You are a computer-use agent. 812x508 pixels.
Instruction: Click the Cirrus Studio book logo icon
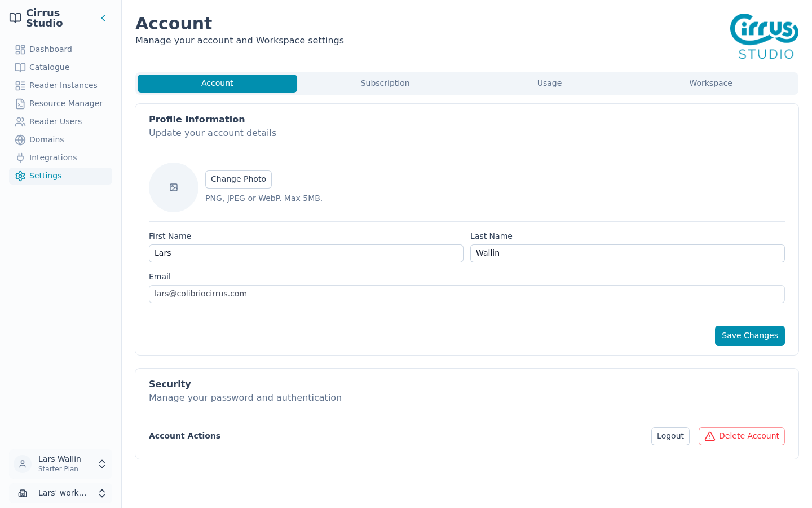pos(15,18)
